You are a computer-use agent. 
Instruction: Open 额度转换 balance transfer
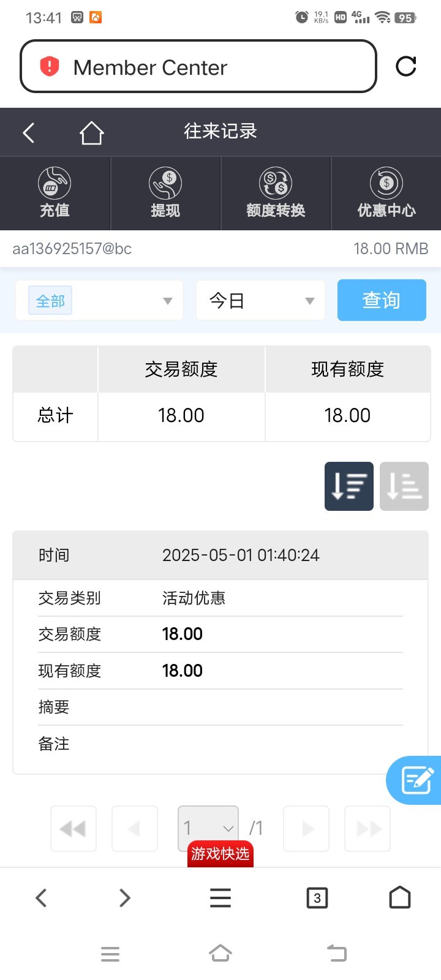pyautogui.click(x=276, y=193)
